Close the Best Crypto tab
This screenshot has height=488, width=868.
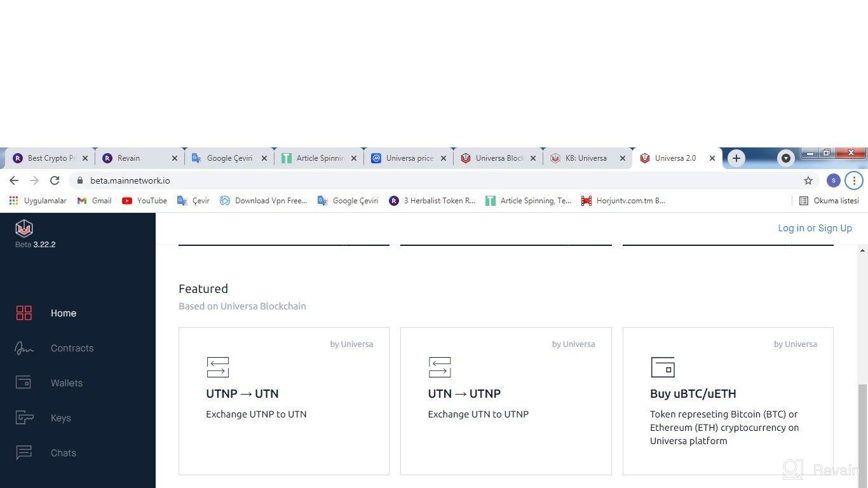85,158
